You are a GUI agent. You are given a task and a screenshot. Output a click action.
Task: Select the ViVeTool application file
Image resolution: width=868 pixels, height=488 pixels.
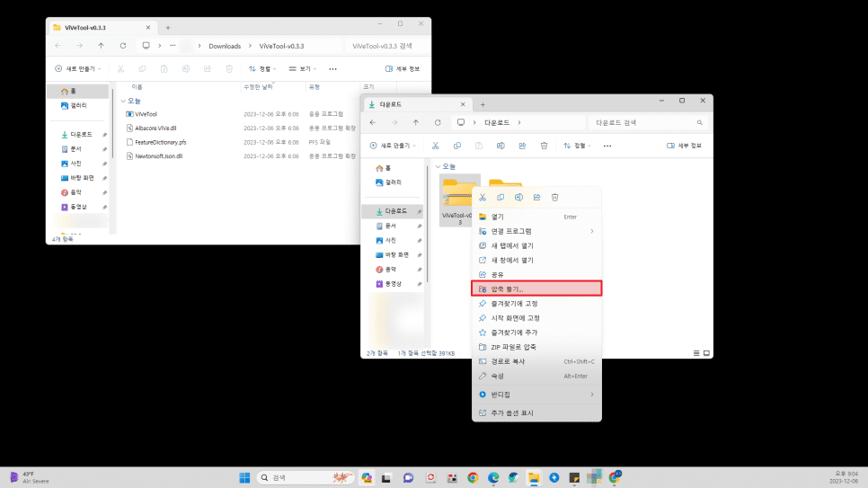tap(146, 114)
